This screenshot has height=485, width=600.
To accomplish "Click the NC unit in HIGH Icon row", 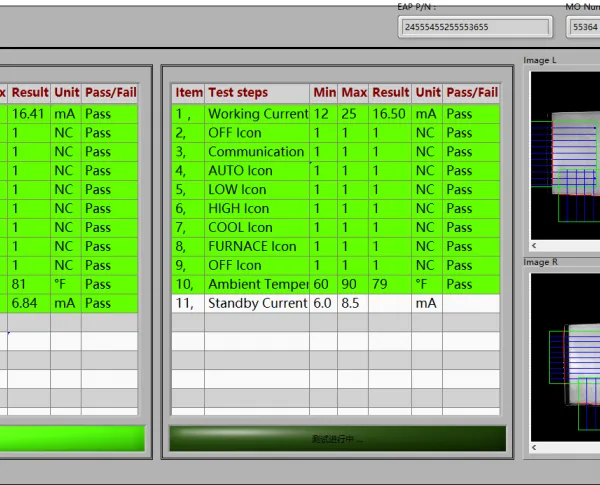I will pyautogui.click(x=427, y=209).
